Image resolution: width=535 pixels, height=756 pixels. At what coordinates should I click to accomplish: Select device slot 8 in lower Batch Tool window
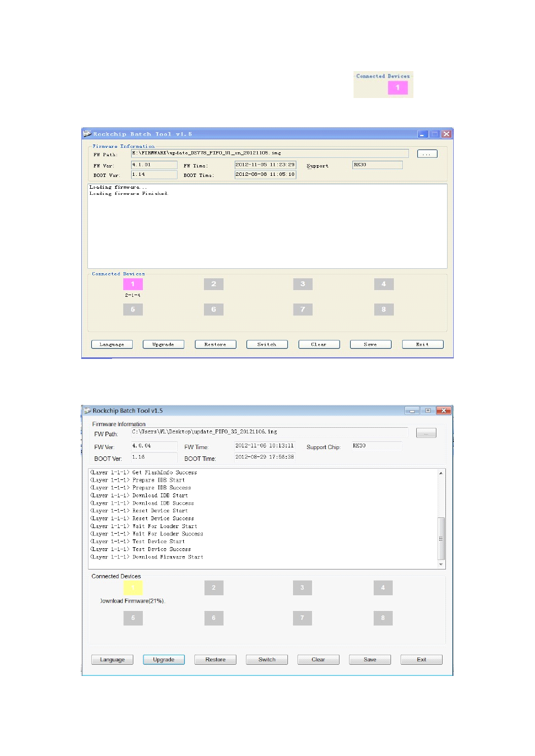click(x=383, y=618)
